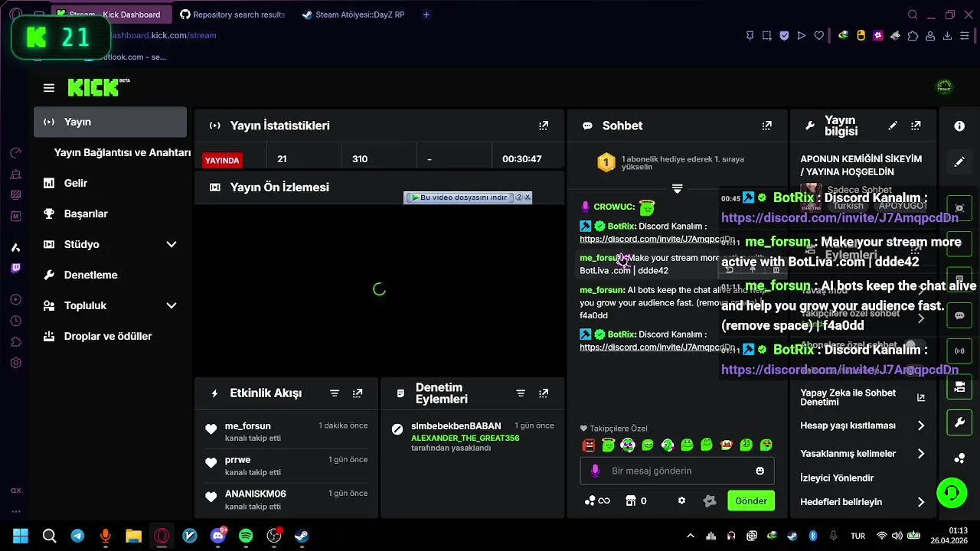Screen dimensions: 980x551
Task: Pop out the Sohbet chat panel
Action: click(766, 126)
